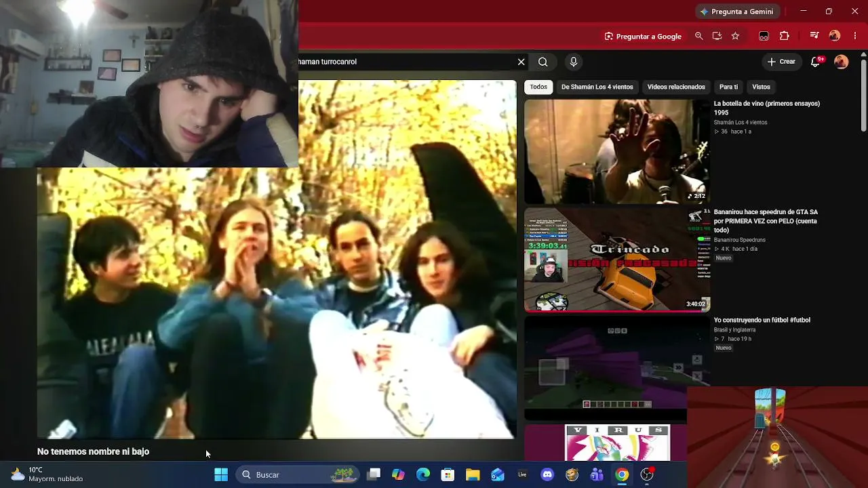Open the Shamán Los 4 vientos channel link

(741, 123)
